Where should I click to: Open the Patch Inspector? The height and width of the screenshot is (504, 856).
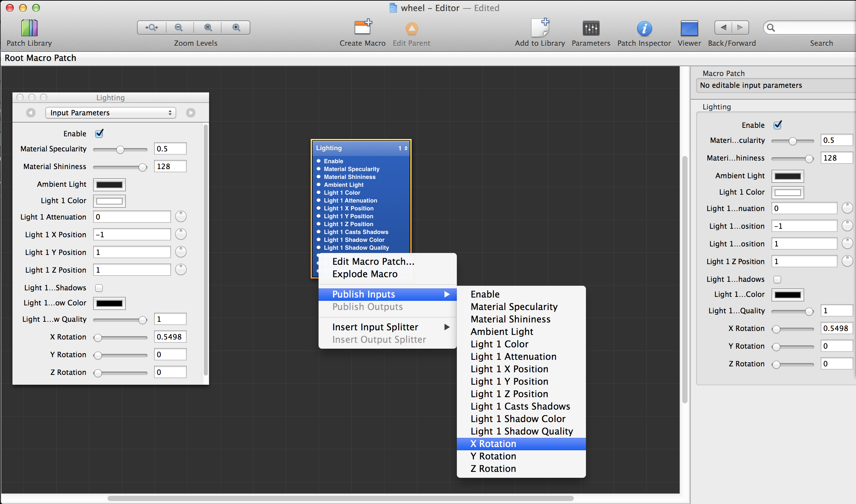644,28
